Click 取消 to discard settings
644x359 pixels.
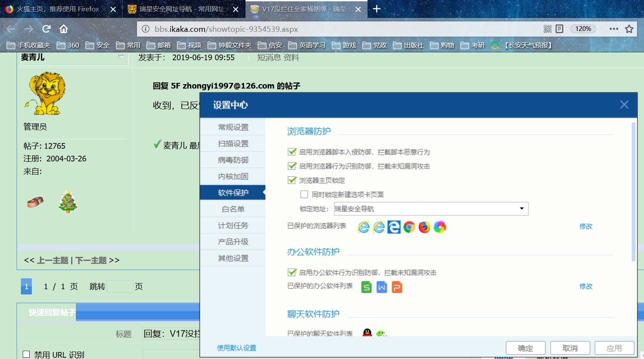pyautogui.click(x=570, y=348)
